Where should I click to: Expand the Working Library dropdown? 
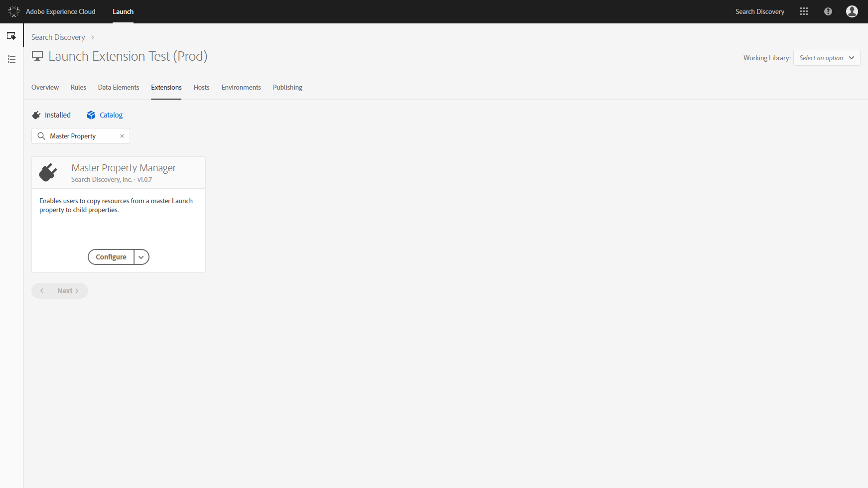(x=826, y=58)
